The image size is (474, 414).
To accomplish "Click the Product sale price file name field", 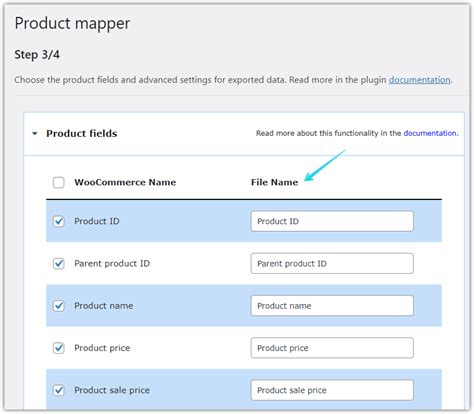I will click(x=332, y=390).
